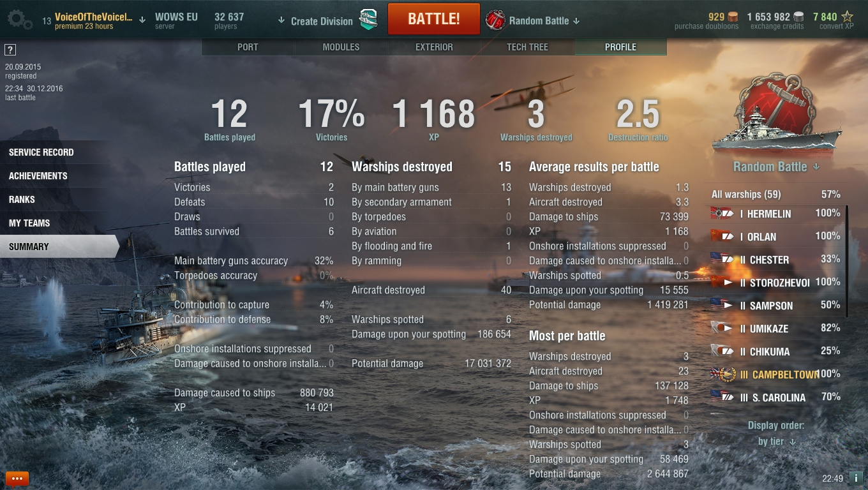Open the chat speech bubble button
Screen dimensions: 868x490
coord(17,478)
